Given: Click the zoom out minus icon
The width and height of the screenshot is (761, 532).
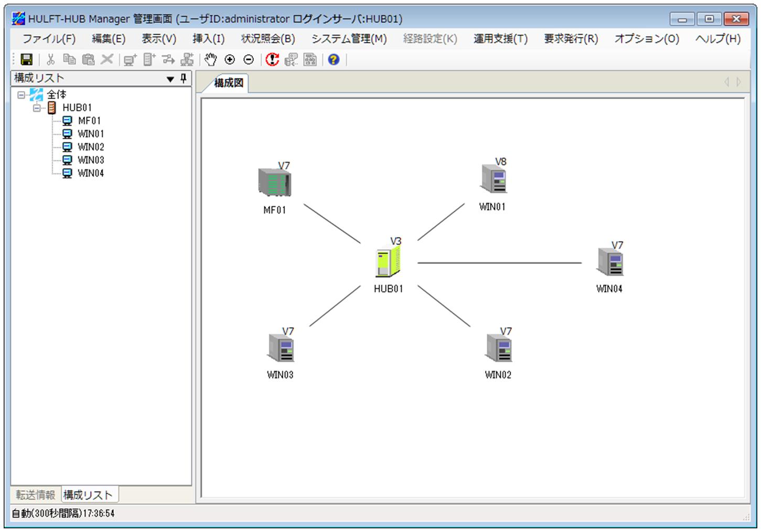Looking at the screenshot, I should pos(249,60).
